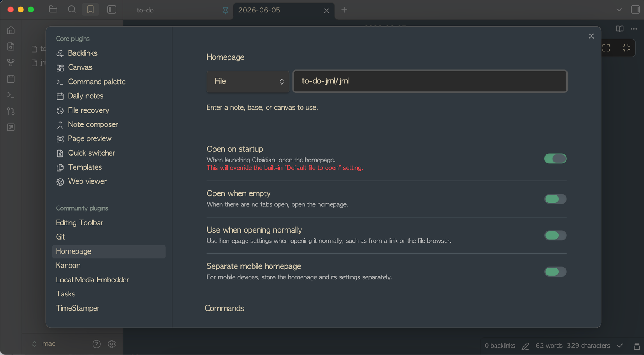The height and width of the screenshot is (355, 644).
Task: Open the bookmarks icon in top toolbar
Action: coord(91,10)
